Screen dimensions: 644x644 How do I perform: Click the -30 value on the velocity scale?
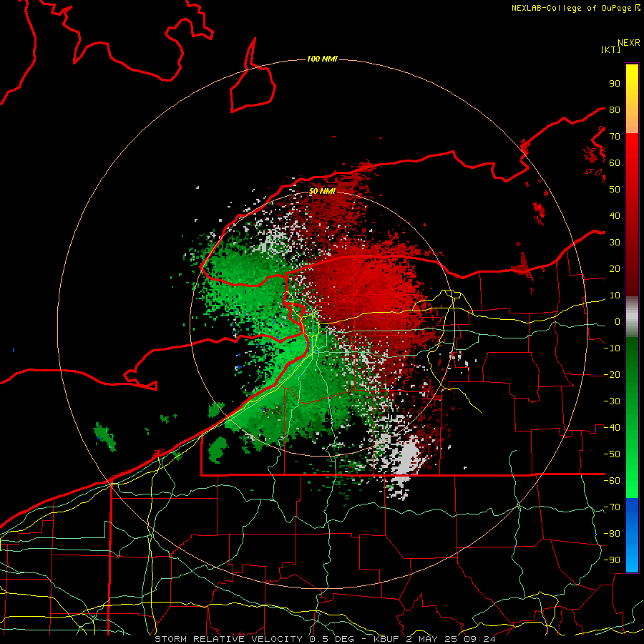pyautogui.click(x=612, y=401)
